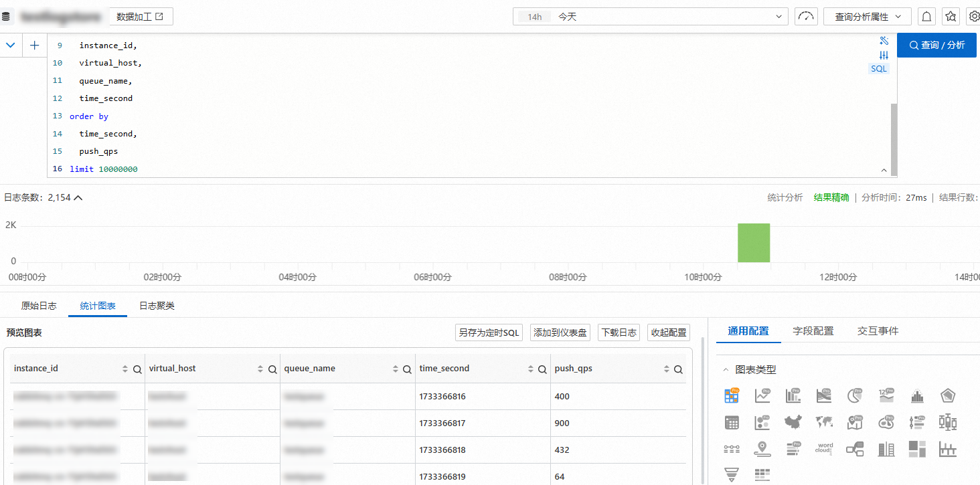Click the query editor vertical scrollbar
Viewport: 980px width, 485px height.
[x=894, y=140]
